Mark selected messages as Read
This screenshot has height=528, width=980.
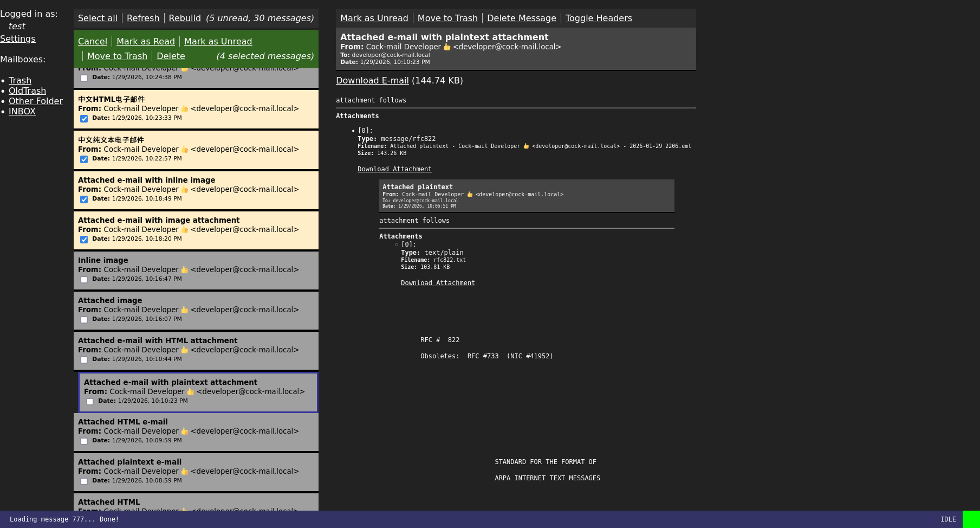146,41
